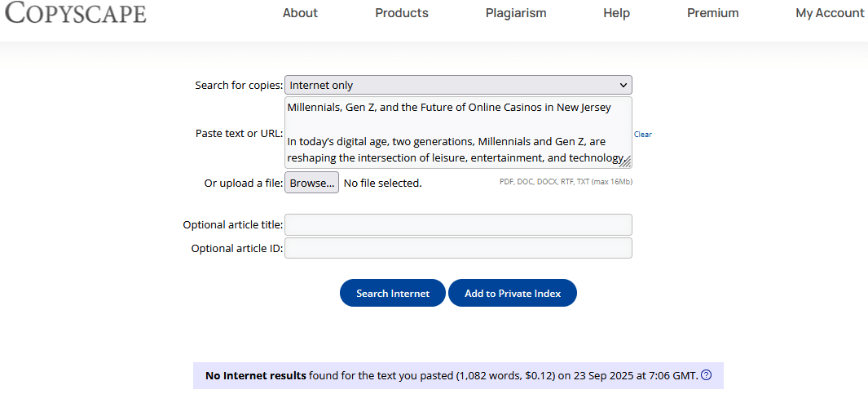Click the textarea resize handle
Image resolution: width=868 pixels, height=394 pixels.
click(626, 162)
